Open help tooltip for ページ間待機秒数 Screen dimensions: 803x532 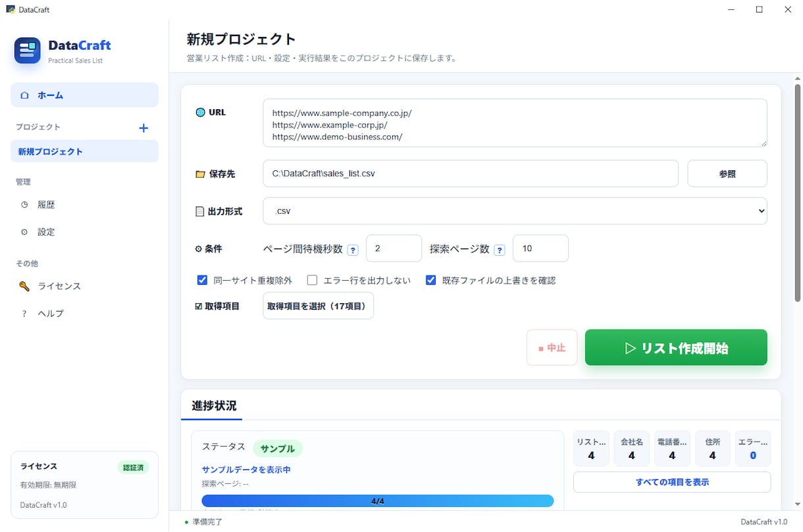[353, 250]
